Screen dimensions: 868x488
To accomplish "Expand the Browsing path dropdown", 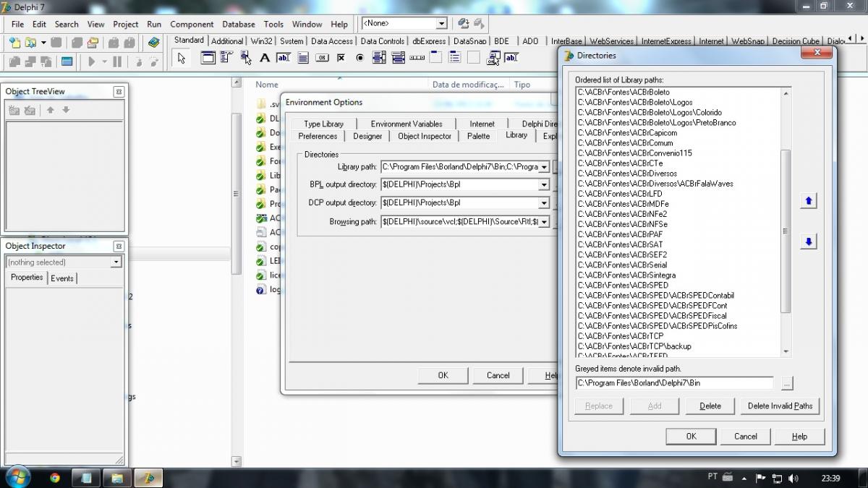I will pos(544,222).
